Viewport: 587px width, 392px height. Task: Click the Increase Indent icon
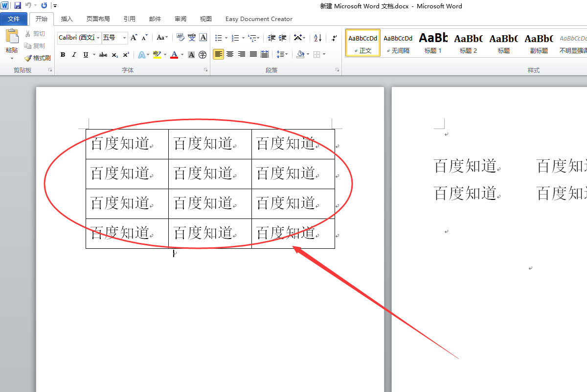(x=283, y=38)
